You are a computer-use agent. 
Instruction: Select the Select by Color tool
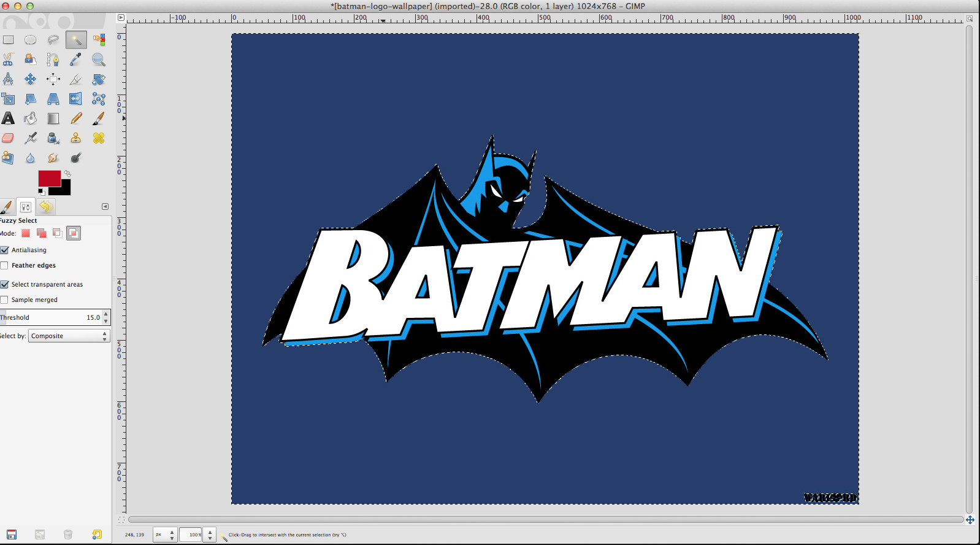coord(99,40)
